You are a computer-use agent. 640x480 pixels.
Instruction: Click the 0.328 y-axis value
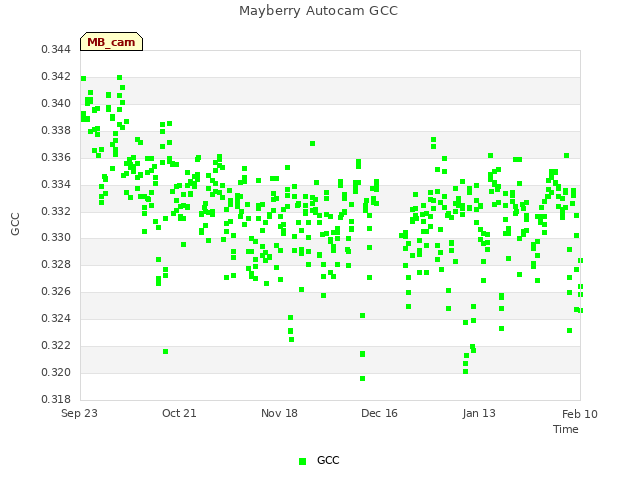tap(56, 264)
